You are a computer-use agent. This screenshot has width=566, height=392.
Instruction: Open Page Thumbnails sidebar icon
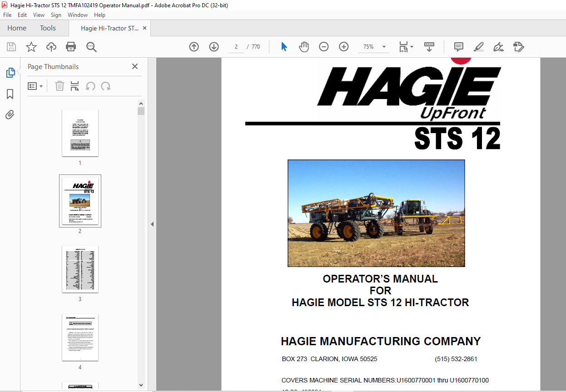tap(10, 73)
